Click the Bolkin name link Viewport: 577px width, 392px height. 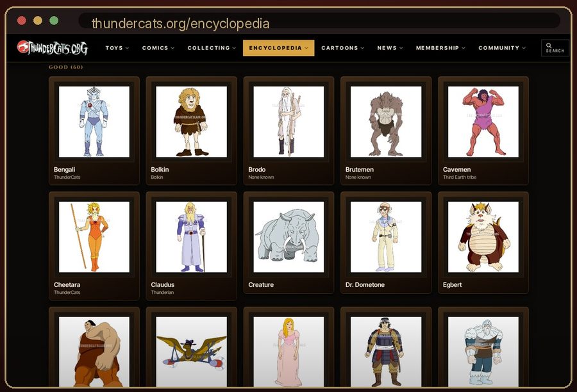tap(160, 170)
